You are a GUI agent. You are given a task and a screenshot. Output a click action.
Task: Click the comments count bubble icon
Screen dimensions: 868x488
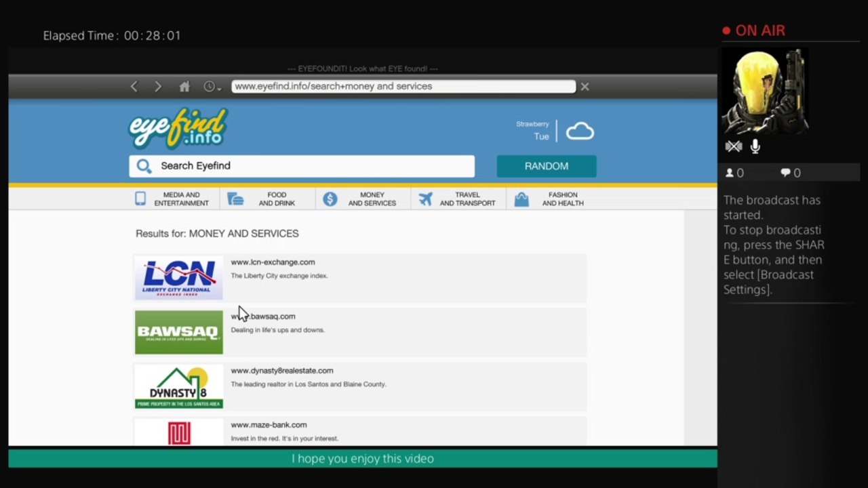click(x=785, y=173)
